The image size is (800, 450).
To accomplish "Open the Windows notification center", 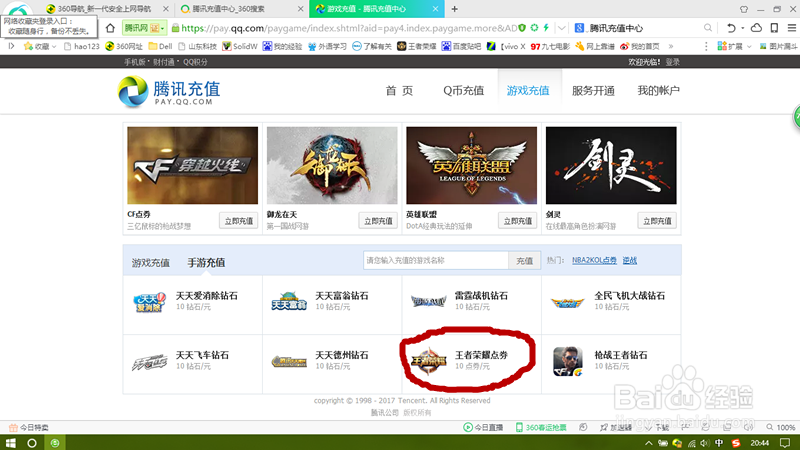I will [x=785, y=443].
